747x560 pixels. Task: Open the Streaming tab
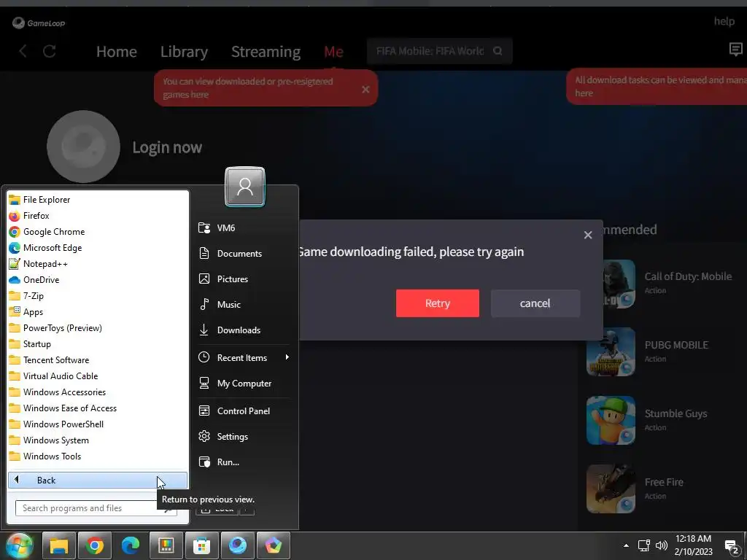tap(266, 52)
